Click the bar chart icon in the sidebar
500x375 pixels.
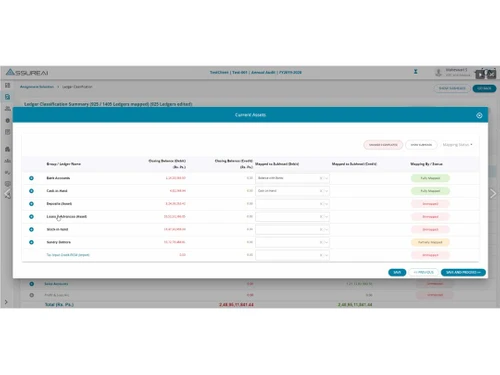coord(7,161)
